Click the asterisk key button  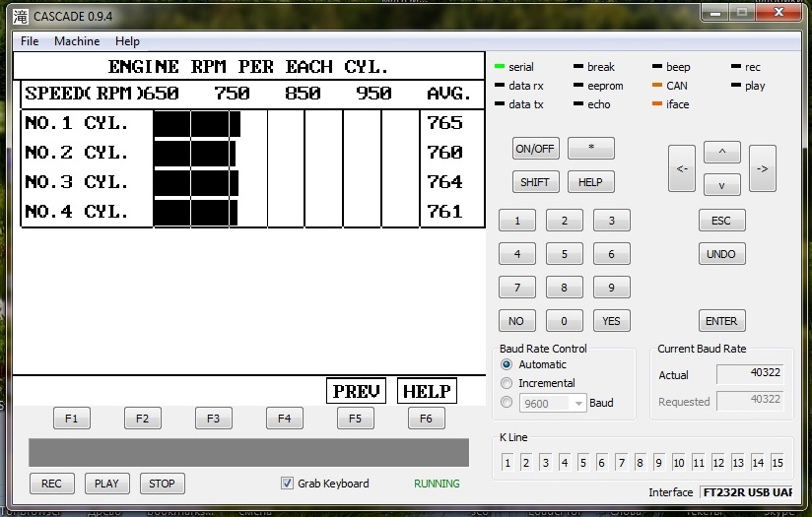click(590, 149)
